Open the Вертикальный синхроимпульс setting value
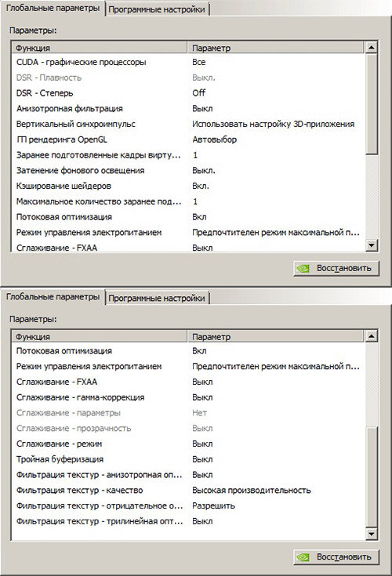Screen dimensions: 392x576 pyautogui.click(x=273, y=124)
